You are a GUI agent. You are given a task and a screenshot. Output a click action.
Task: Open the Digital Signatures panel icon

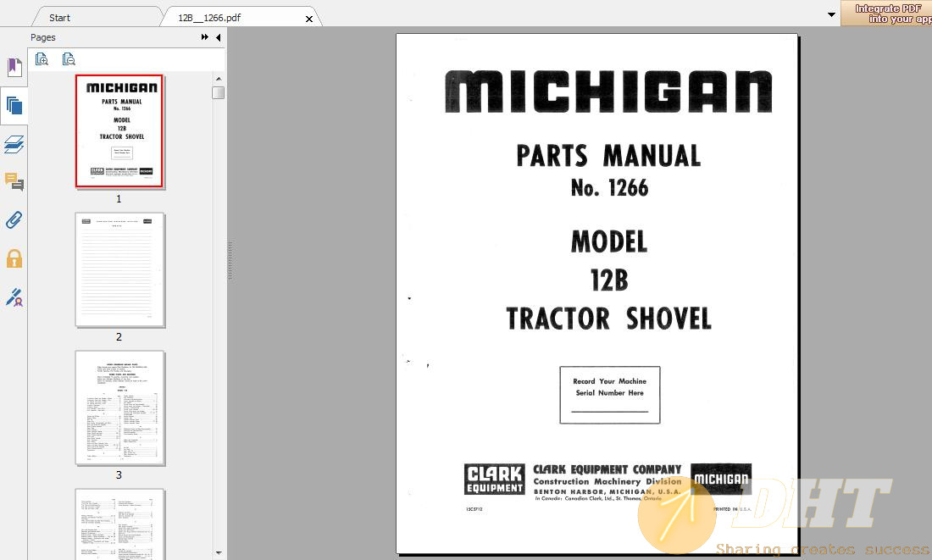(14, 297)
